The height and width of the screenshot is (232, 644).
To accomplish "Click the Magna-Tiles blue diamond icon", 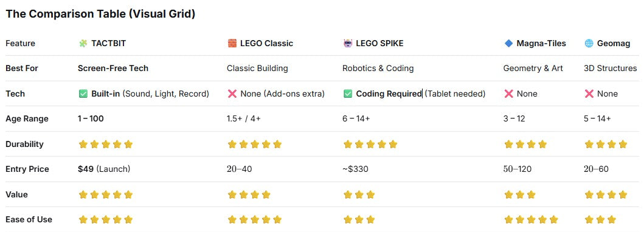I will click(508, 44).
